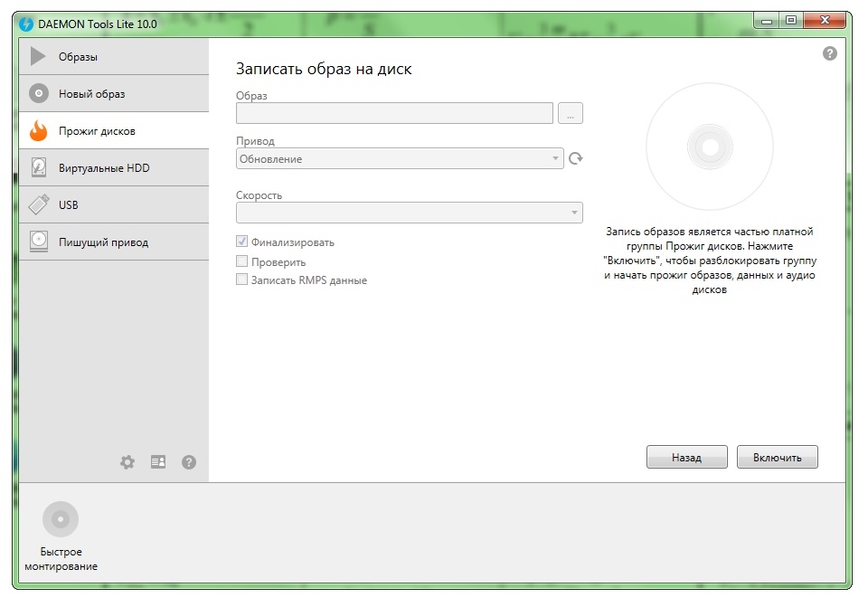Image resolution: width=868 pixels, height=607 pixels.
Task: Expand the Привод dropdown
Action: [399, 159]
